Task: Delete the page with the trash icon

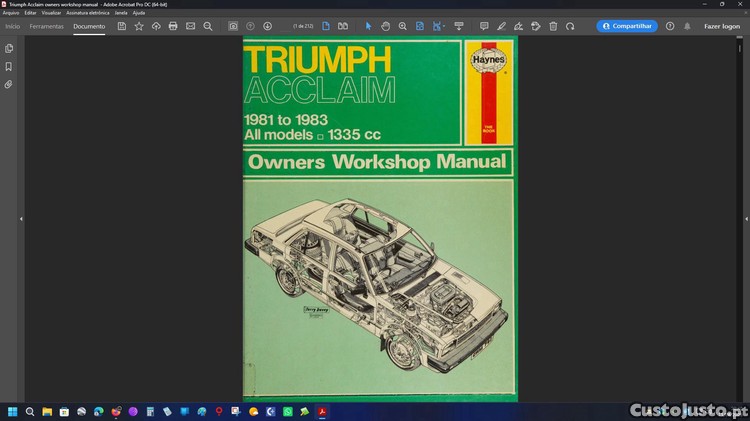Action: [553, 26]
